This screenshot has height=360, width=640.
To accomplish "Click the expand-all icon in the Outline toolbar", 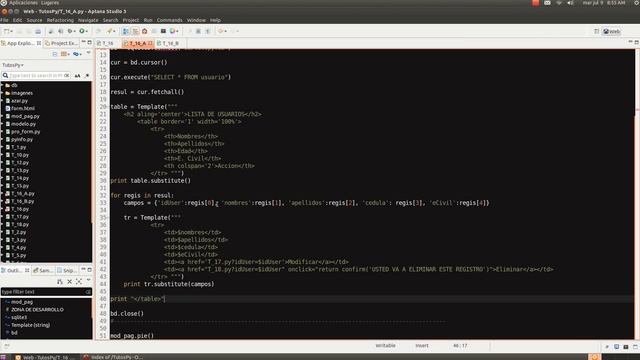I will pyautogui.click(x=79, y=282).
